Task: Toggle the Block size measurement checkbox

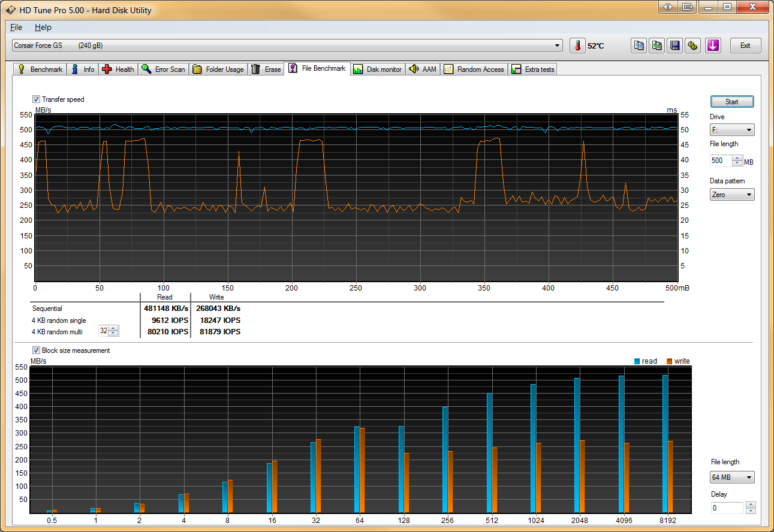Action: (x=37, y=350)
